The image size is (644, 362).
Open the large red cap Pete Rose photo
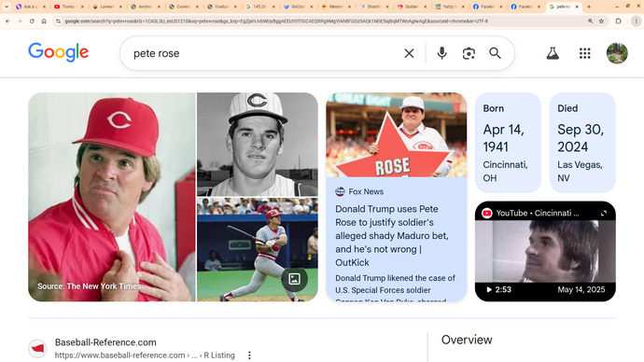click(112, 197)
